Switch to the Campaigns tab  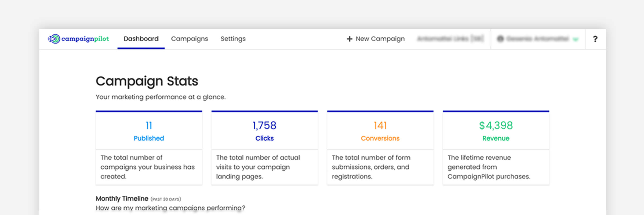190,39
